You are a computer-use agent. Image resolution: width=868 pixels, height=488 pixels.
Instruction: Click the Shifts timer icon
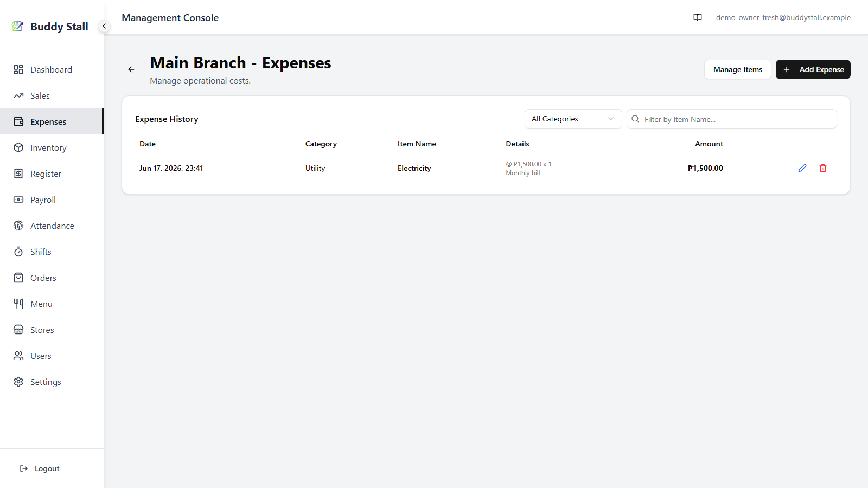pos(18,252)
